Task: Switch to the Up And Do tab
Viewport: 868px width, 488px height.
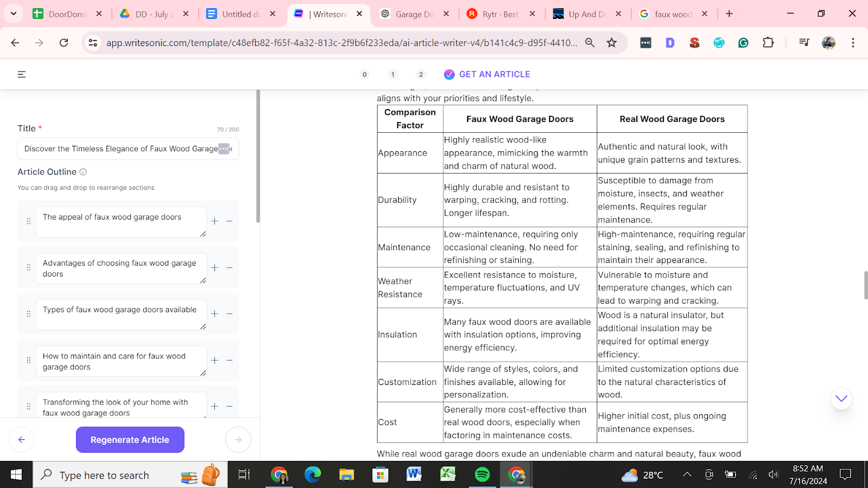Action: click(x=588, y=14)
